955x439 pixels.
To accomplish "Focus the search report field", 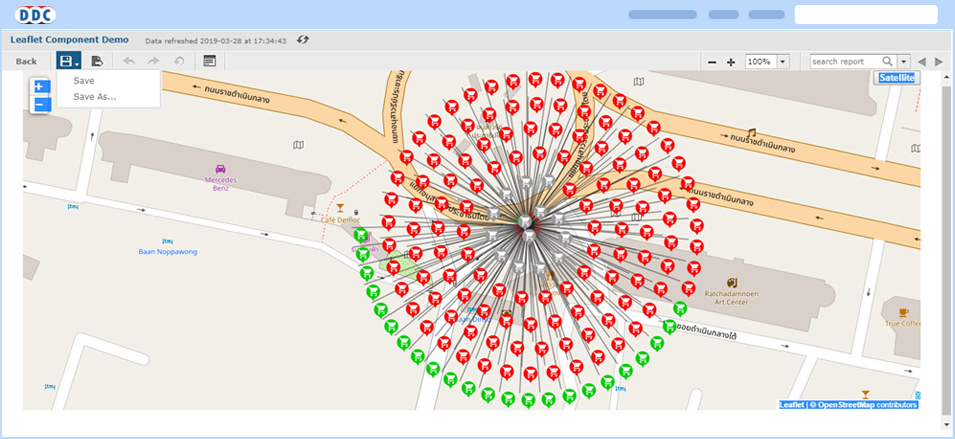I will [x=846, y=61].
